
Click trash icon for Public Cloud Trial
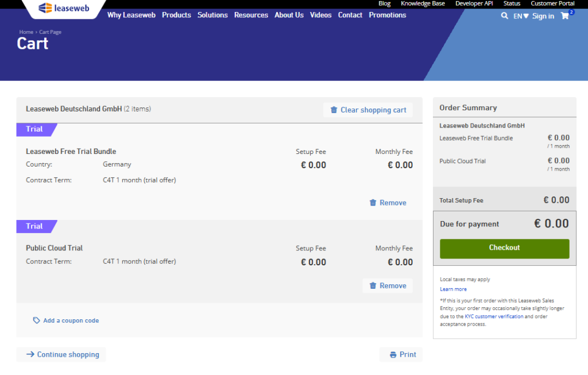(373, 286)
